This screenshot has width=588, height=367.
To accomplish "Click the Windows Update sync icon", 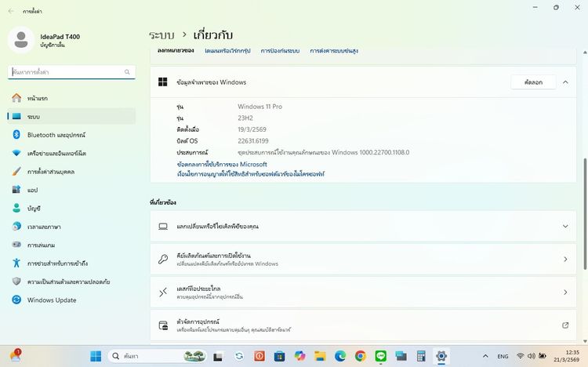I will pyautogui.click(x=16, y=300).
